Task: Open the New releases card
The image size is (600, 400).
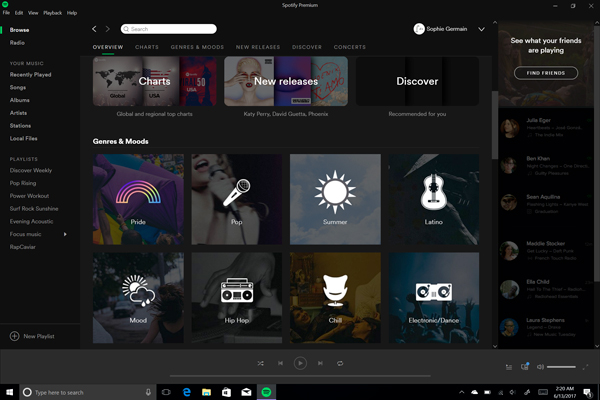Action: click(286, 81)
